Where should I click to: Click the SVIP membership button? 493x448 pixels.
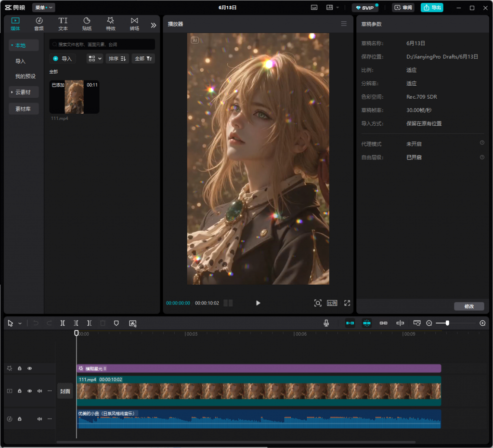coord(365,8)
